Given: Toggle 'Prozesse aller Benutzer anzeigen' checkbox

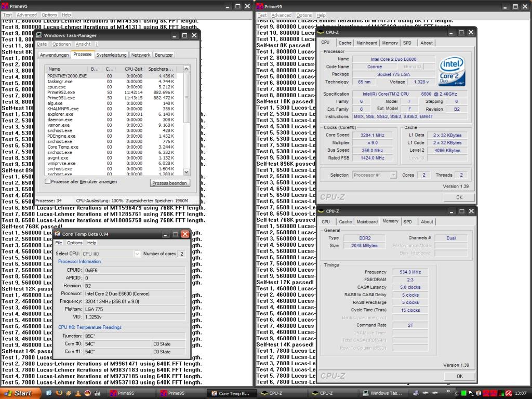Looking at the screenshot, I should point(48,181).
